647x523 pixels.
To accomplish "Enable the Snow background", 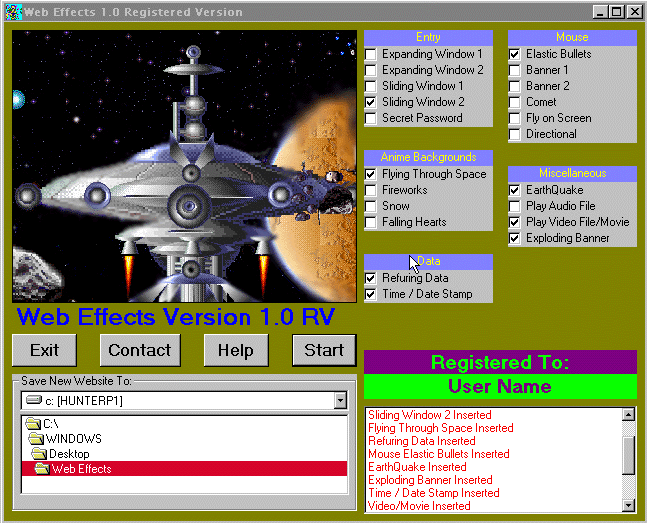I will tap(371, 206).
